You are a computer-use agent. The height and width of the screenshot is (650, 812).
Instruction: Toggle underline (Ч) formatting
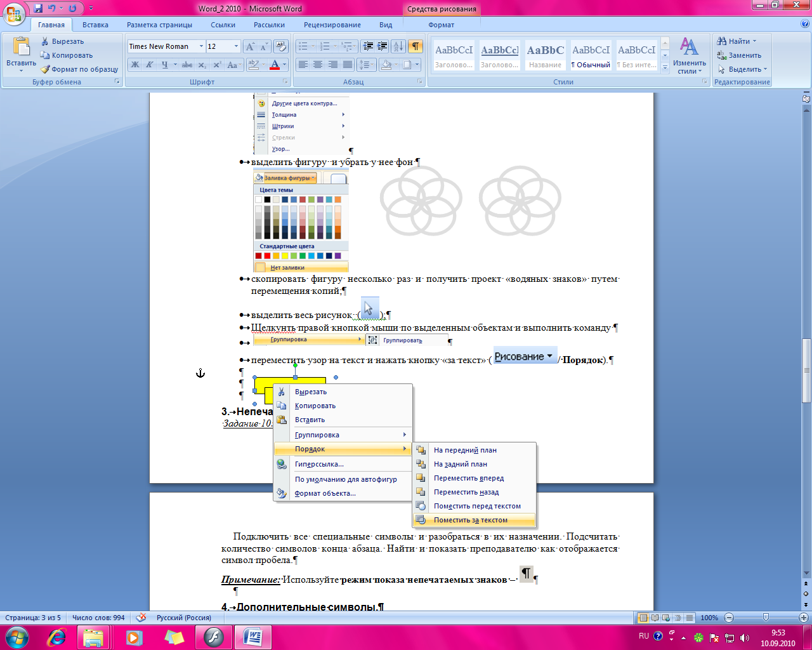point(165,65)
